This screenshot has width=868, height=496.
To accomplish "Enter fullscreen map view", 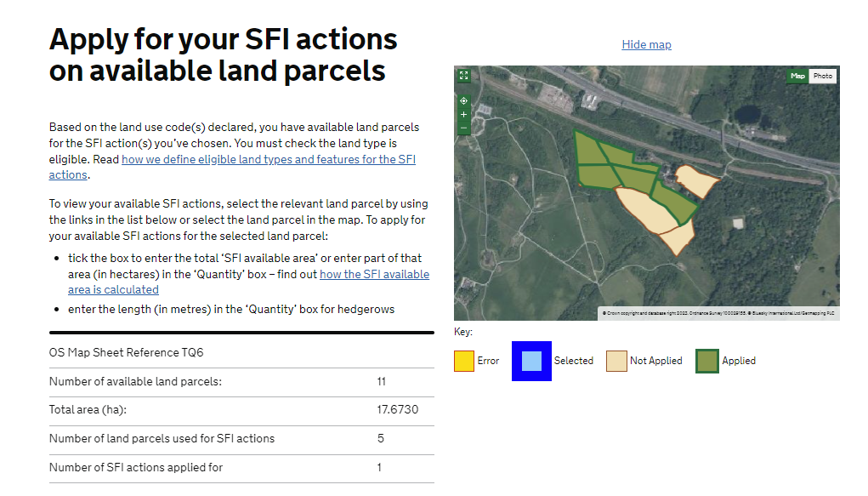I will 463,76.
